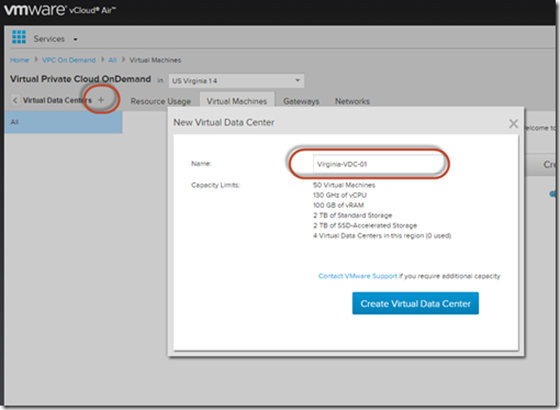
Task: Add a new Virtual Data Center with plus
Action: [x=101, y=100]
